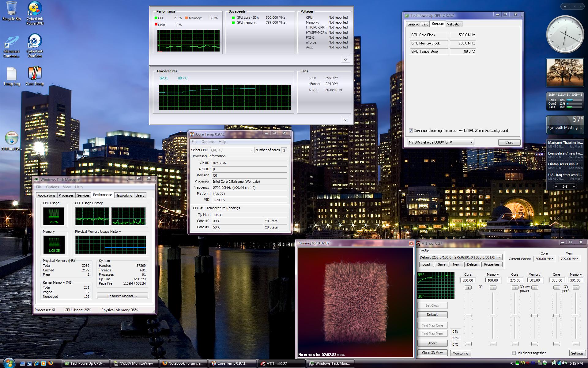Screen dimensions: 588x368
Task: Click the Alienware head tray icon
Action: tap(545, 363)
